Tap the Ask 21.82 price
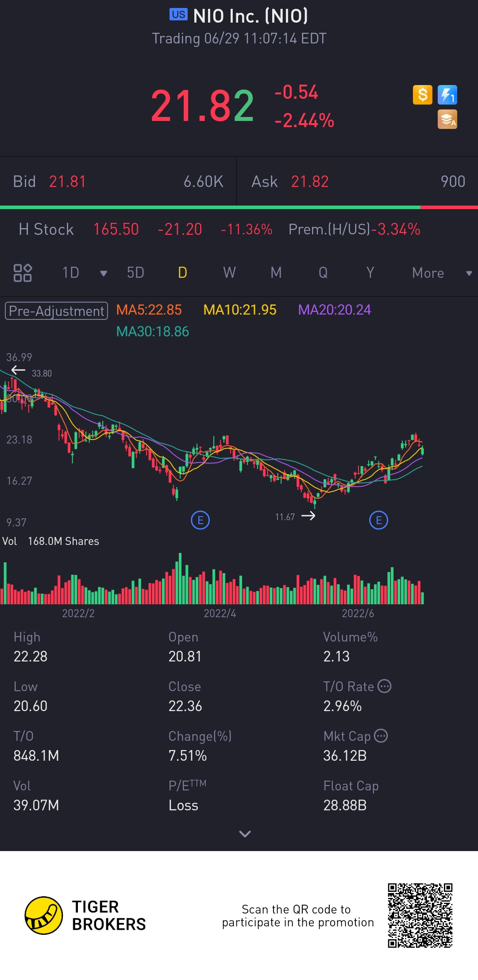This screenshot has width=478, height=980. click(x=310, y=182)
